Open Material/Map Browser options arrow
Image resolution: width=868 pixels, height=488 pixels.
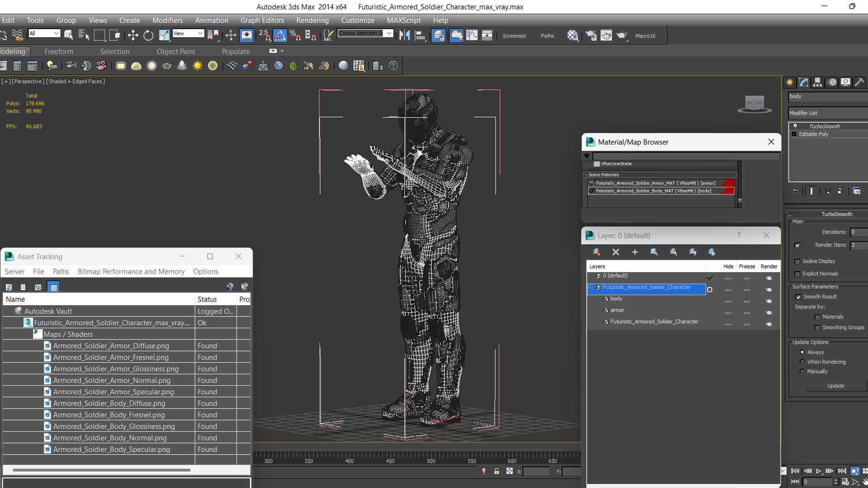[x=587, y=156]
